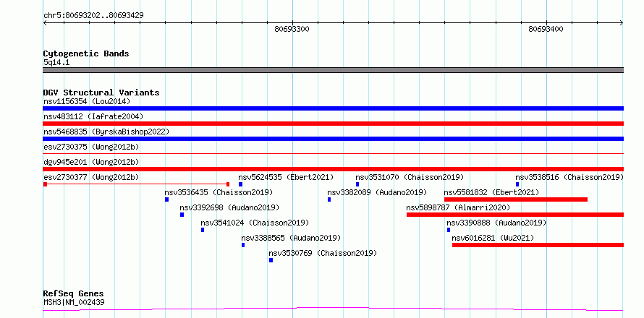
Task: Click the nsv1156354 (Lou2014) blue variant bar
Action: (333, 108)
